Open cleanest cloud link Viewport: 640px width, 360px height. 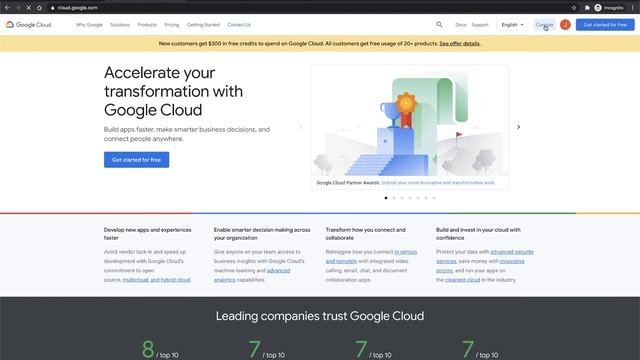point(462,280)
